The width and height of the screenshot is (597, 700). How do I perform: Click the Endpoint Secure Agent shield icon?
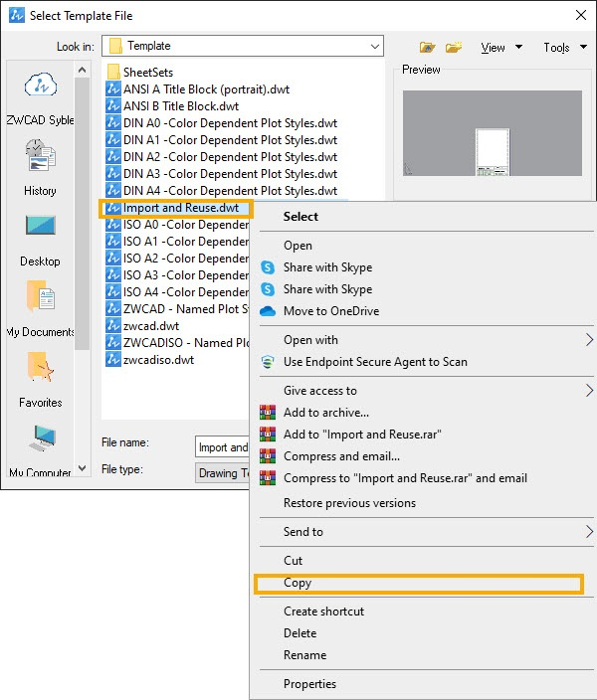tap(268, 362)
